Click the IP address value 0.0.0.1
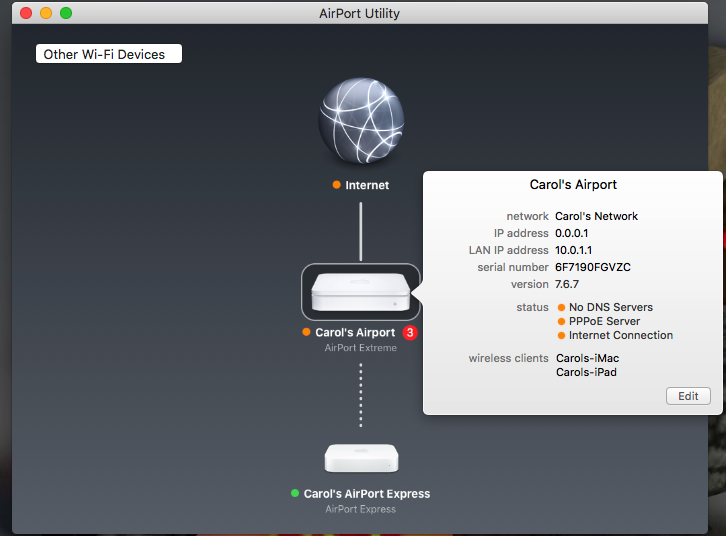The height and width of the screenshot is (536, 726). tap(571, 233)
